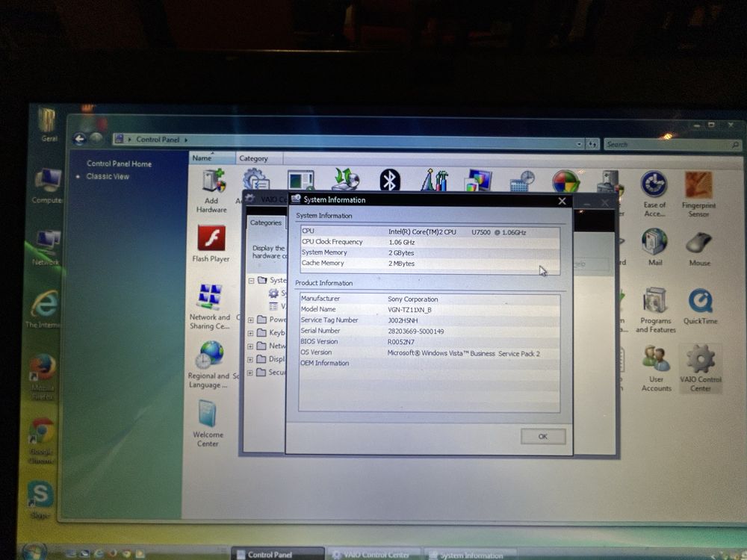Image resolution: width=747 pixels, height=560 pixels.
Task: Refresh the Control Panel address bar
Action: coord(592,144)
